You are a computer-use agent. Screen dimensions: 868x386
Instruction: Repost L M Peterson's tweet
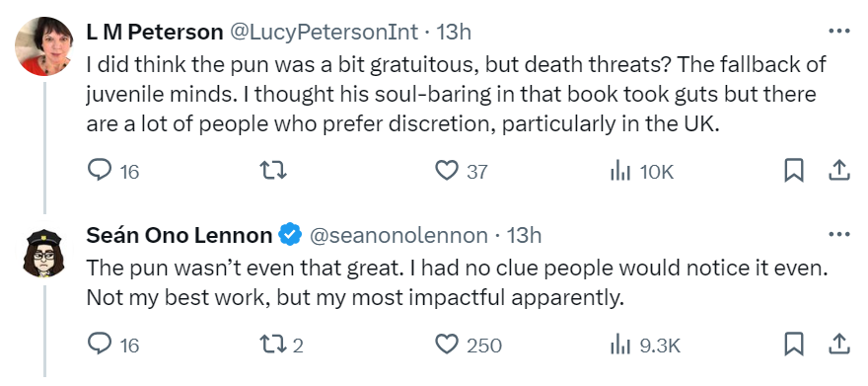[x=273, y=171]
